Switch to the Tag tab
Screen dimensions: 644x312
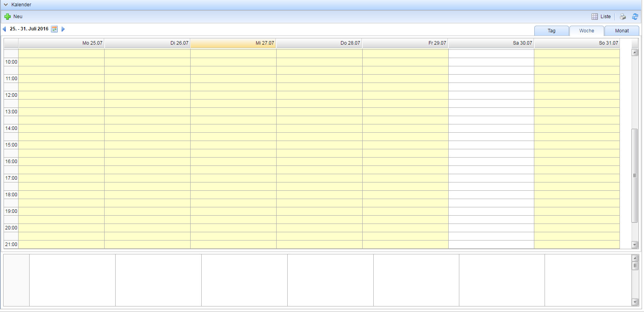click(x=552, y=31)
